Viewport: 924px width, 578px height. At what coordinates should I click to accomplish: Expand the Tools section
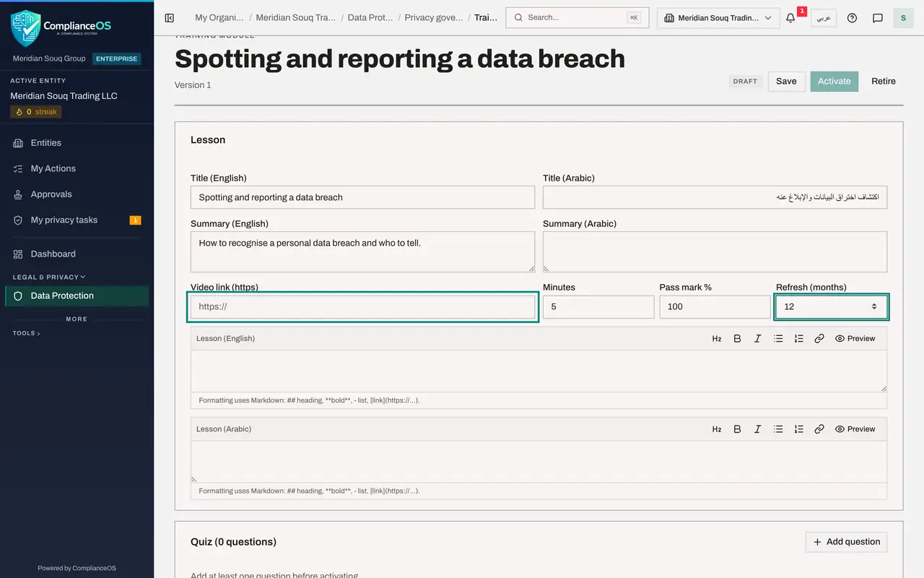tap(27, 333)
